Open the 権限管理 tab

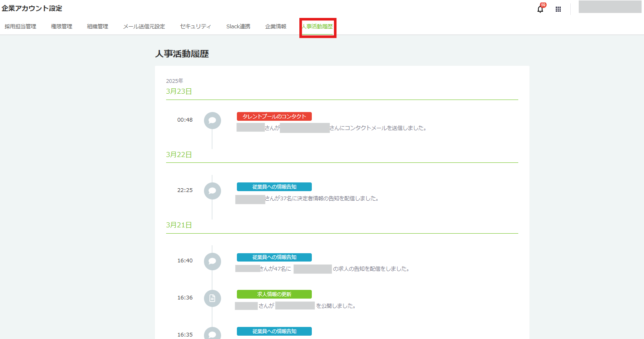point(62,27)
